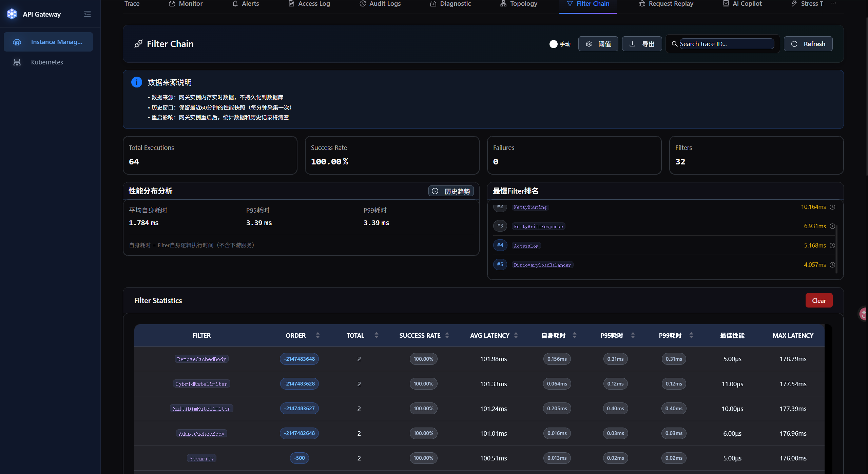Click the Alerts bell icon
This screenshot has height=474, width=868.
pos(235,4)
